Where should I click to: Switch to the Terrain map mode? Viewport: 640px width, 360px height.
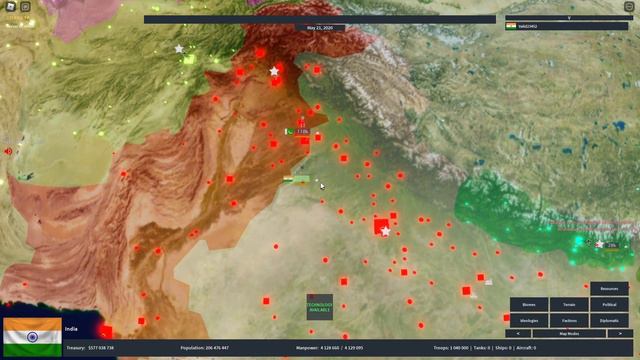(569, 304)
